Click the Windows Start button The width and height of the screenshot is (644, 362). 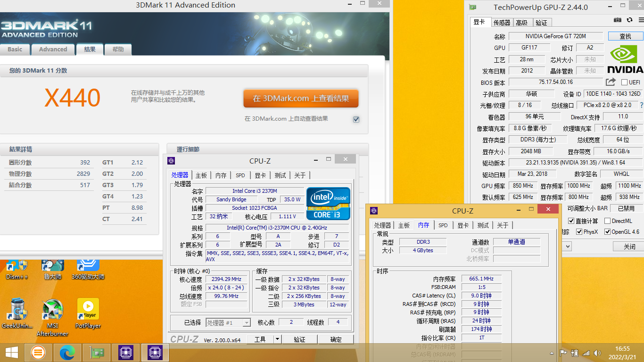click(x=12, y=352)
